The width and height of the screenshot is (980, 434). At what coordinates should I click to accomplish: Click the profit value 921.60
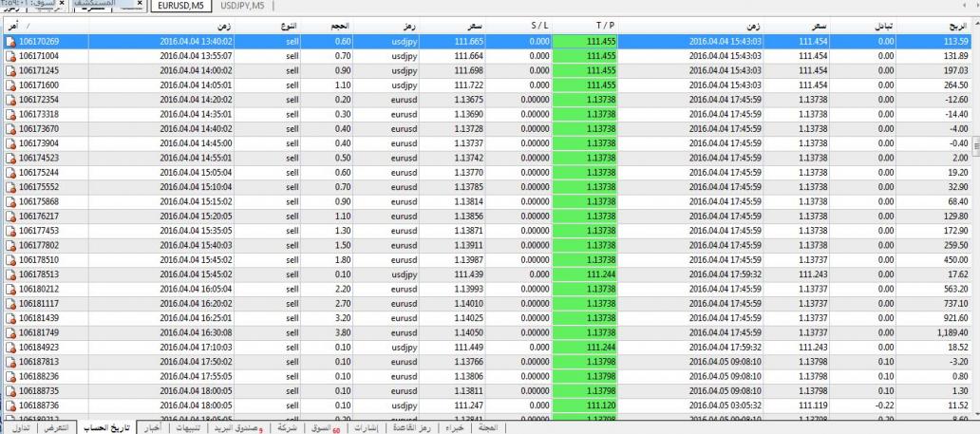coord(956,318)
